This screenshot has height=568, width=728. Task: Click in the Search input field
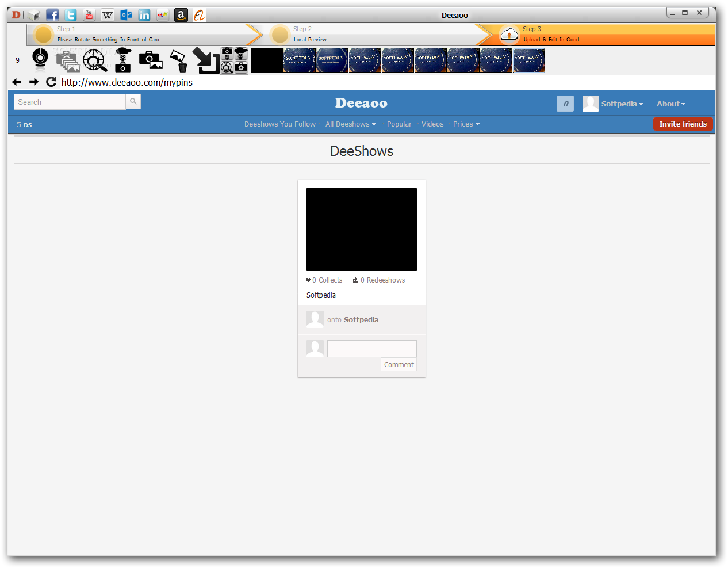70,102
